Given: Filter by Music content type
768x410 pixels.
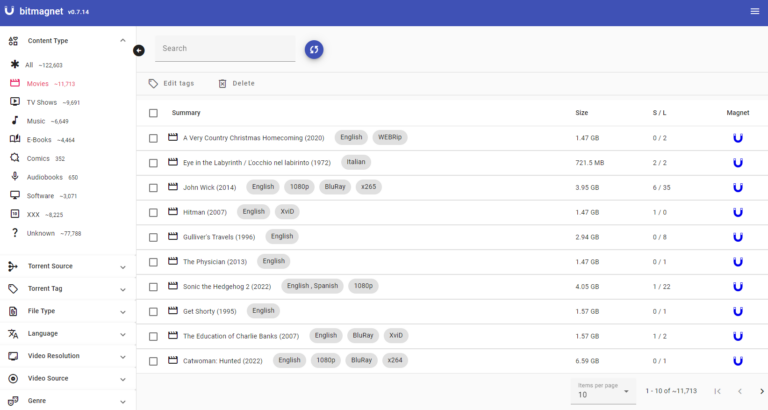Looking at the screenshot, I should click(39, 121).
